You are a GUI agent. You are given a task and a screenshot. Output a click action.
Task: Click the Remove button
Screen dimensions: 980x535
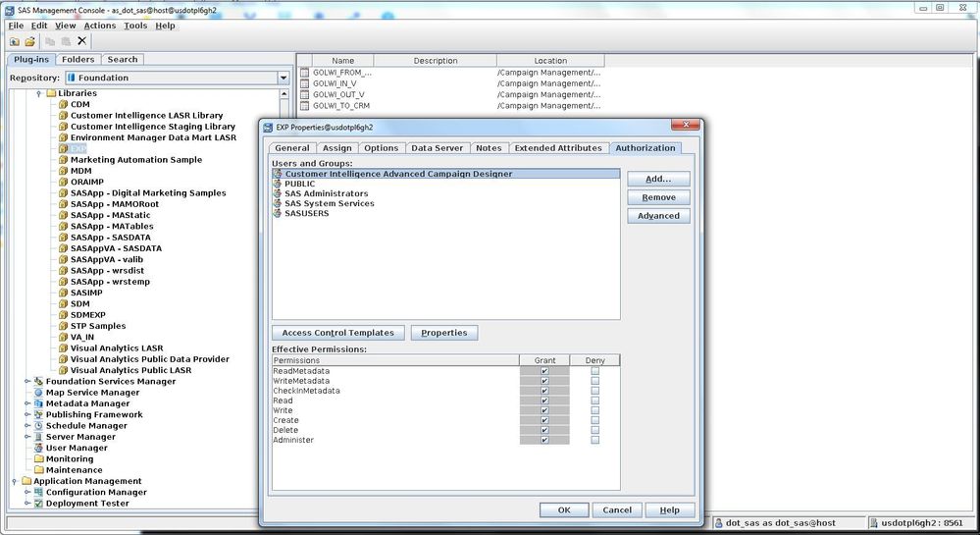tap(658, 197)
